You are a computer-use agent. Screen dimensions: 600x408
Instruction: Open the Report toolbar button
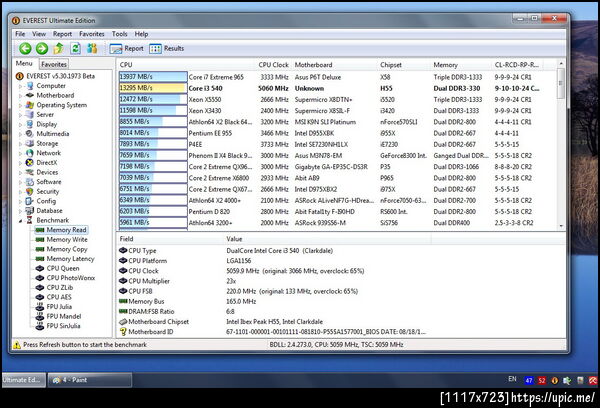tap(126, 49)
